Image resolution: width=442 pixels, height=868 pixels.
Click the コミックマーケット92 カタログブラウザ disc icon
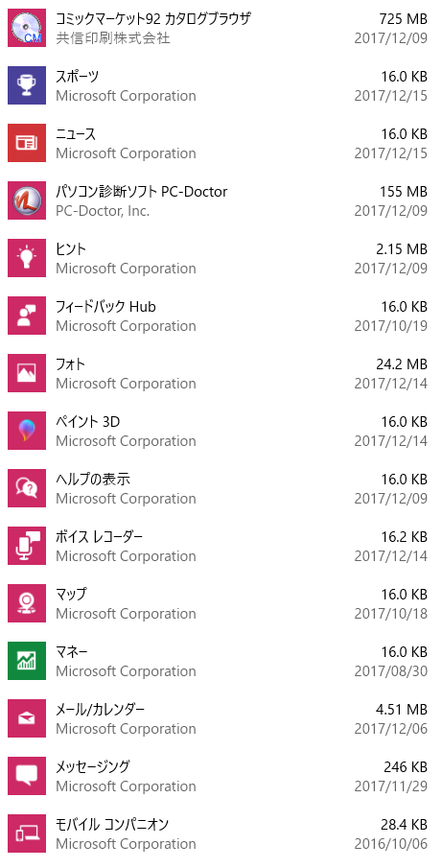27,28
